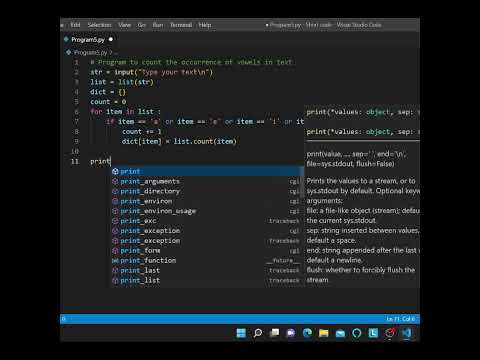Click the 'str = input' code line
The image size is (480, 360).
pyautogui.click(x=151, y=72)
